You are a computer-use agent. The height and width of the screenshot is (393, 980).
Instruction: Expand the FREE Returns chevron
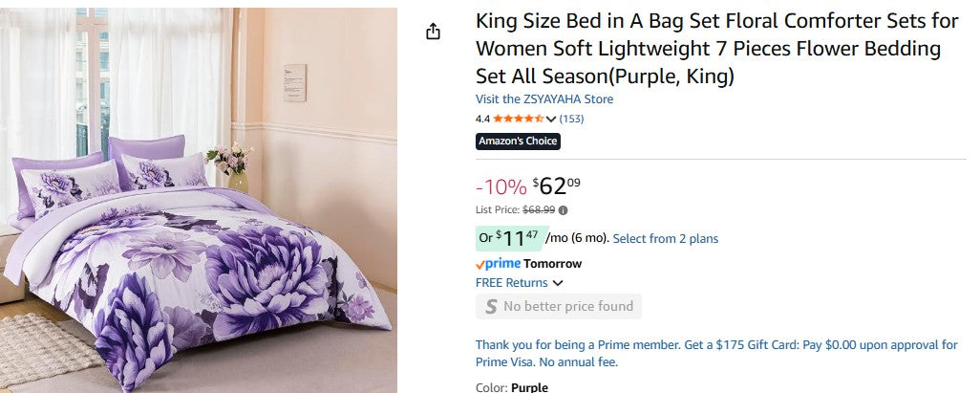pos(558,283)
